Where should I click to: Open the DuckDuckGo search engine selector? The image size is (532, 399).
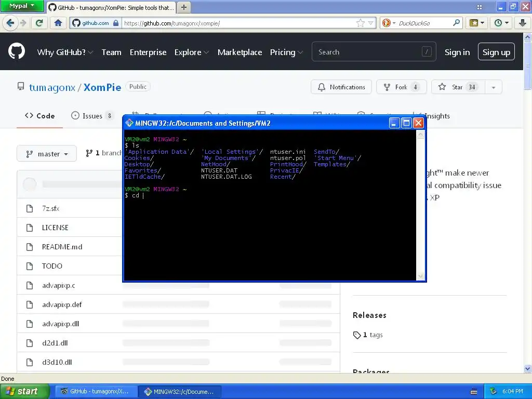tap(389, 23)
